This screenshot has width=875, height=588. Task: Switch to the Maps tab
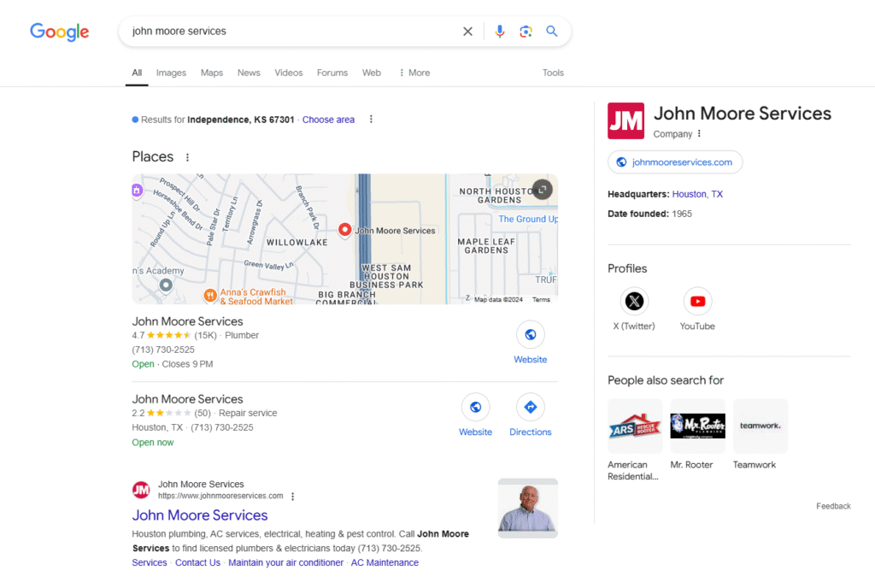pyautogui.click(x=212, y=73)
